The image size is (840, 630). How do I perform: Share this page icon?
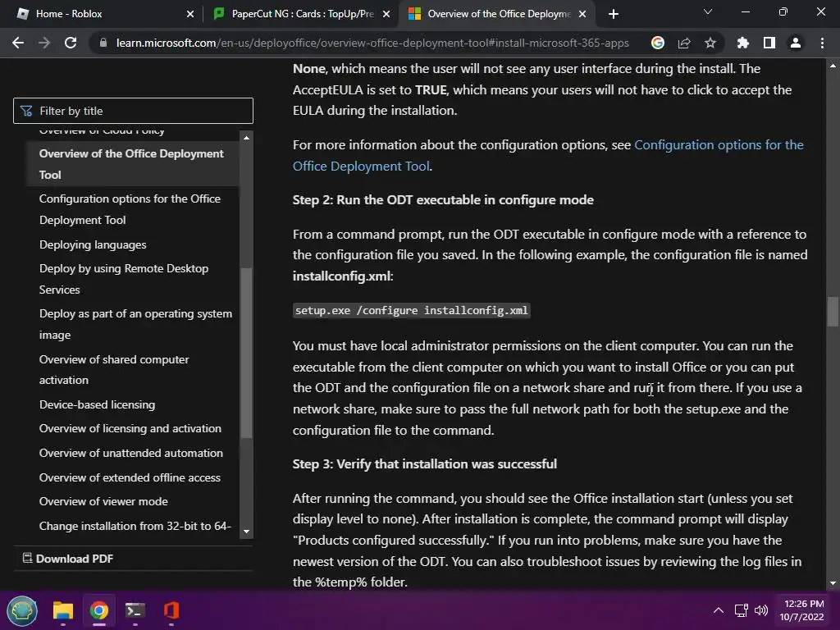pos(684,43)
